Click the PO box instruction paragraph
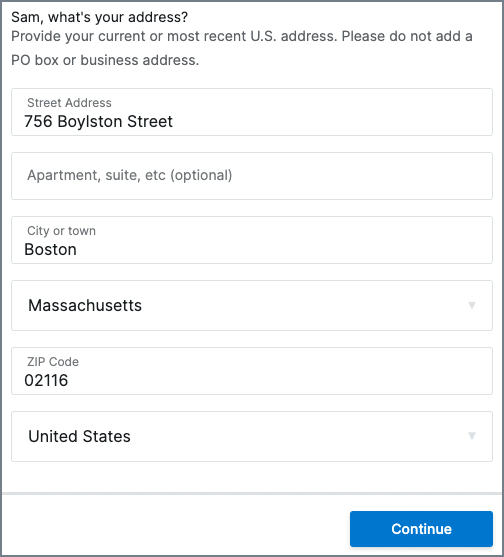Image resolution: width=504 pixels, height=557 pixels. tap(242, 48)
